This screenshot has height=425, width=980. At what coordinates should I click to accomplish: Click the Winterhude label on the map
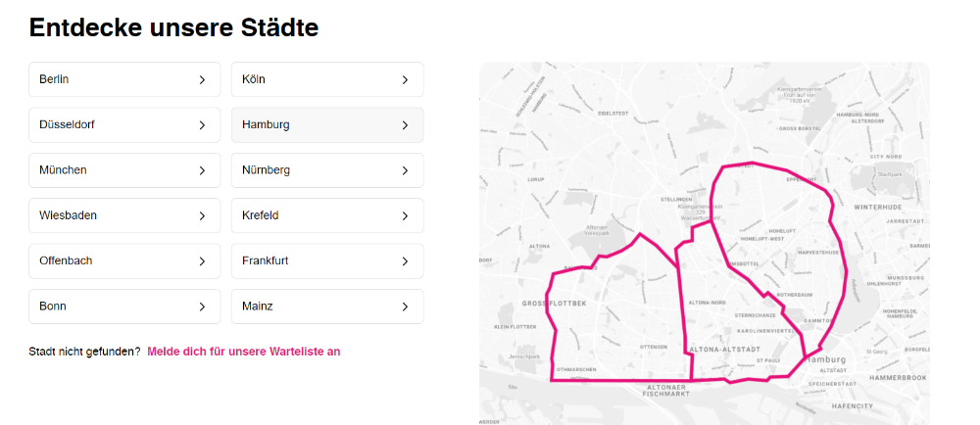(x=879, y=207)
